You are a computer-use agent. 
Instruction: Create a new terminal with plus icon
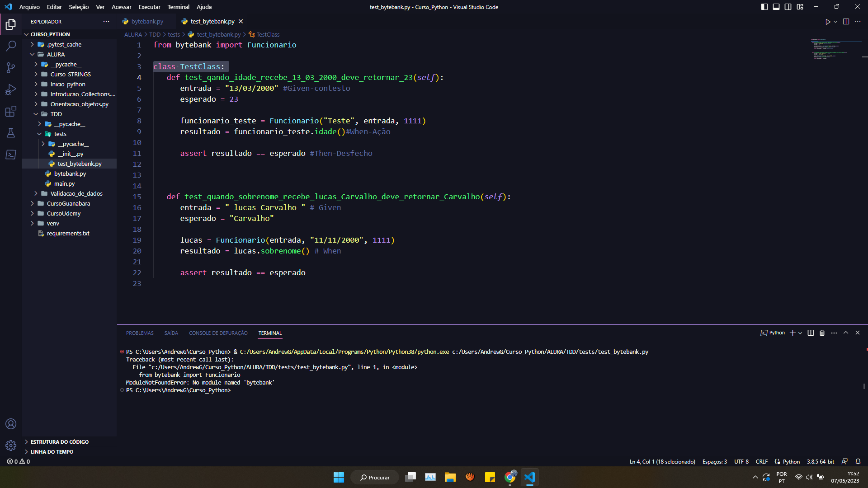(x=793, y=333)
